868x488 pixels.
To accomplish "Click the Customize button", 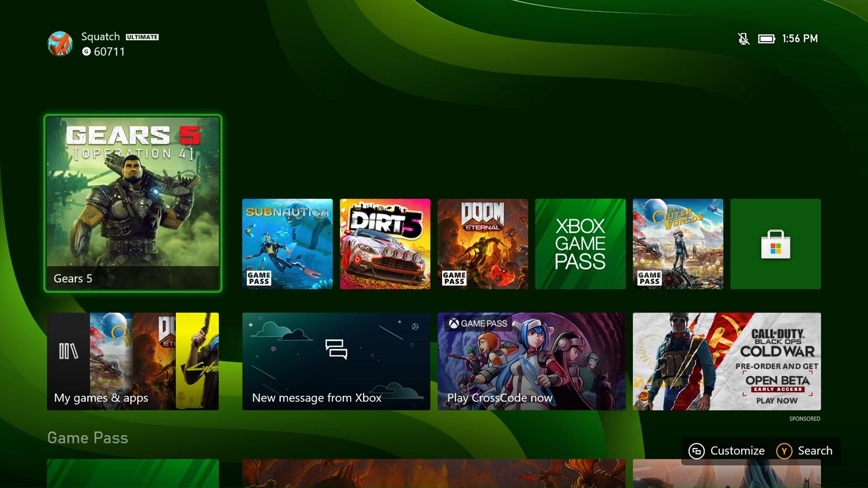I will [726, 451].
